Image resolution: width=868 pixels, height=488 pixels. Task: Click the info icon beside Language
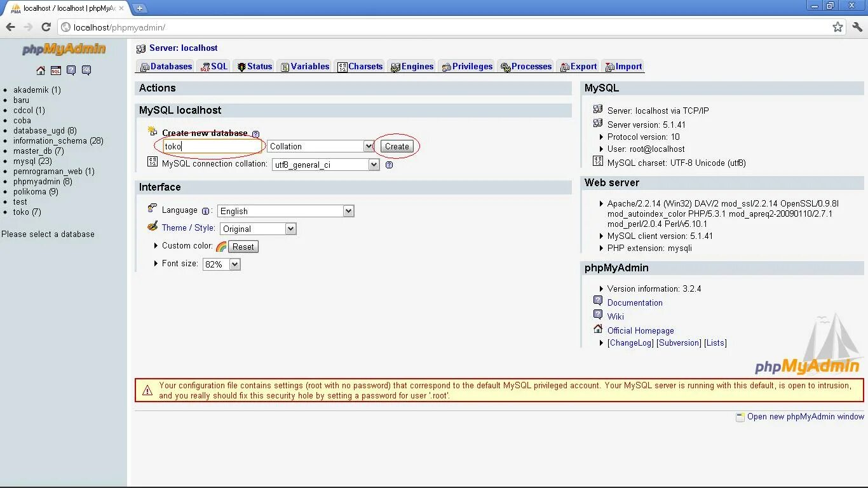[x=205, y=211]
